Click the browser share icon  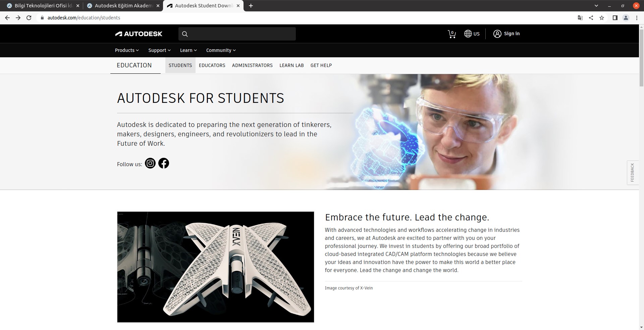coord(591,18)
